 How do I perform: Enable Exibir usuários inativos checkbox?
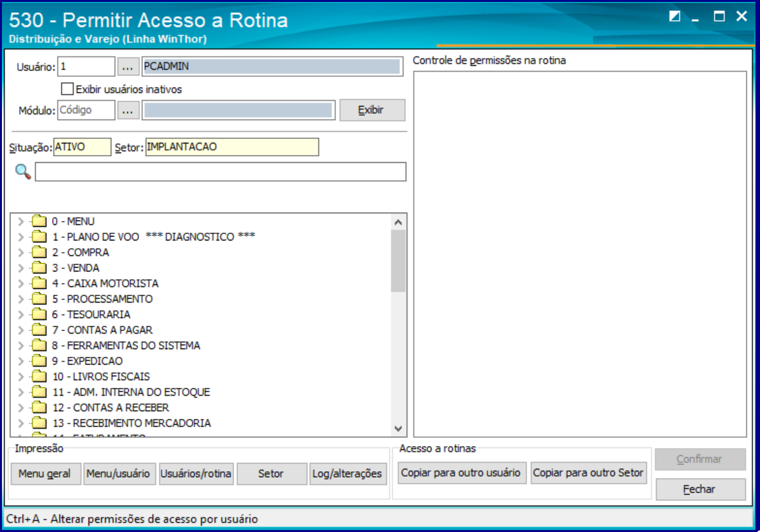click(x=67, y=89)
